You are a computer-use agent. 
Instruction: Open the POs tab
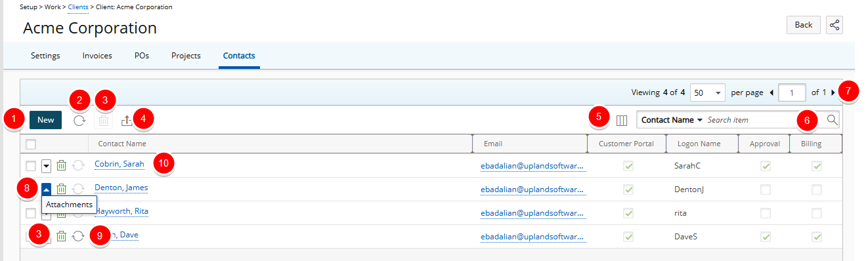pos(142,56)
